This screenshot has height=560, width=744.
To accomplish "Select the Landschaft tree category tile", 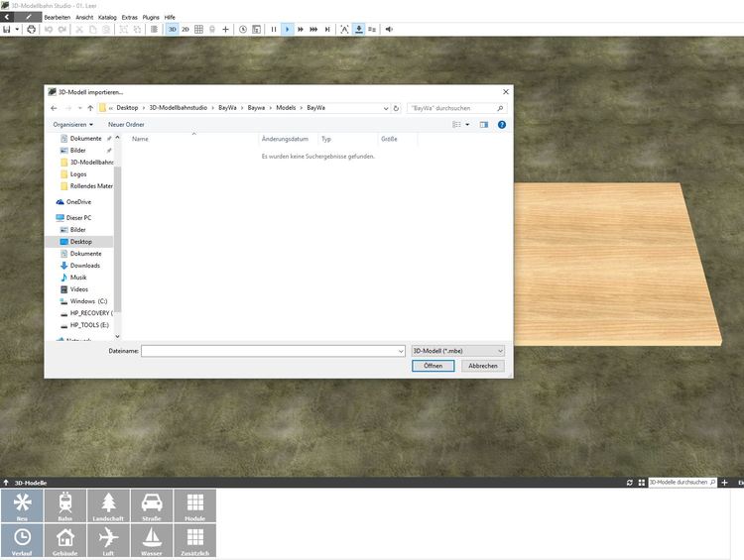I will pyautogui.click(x=108, y=505).
